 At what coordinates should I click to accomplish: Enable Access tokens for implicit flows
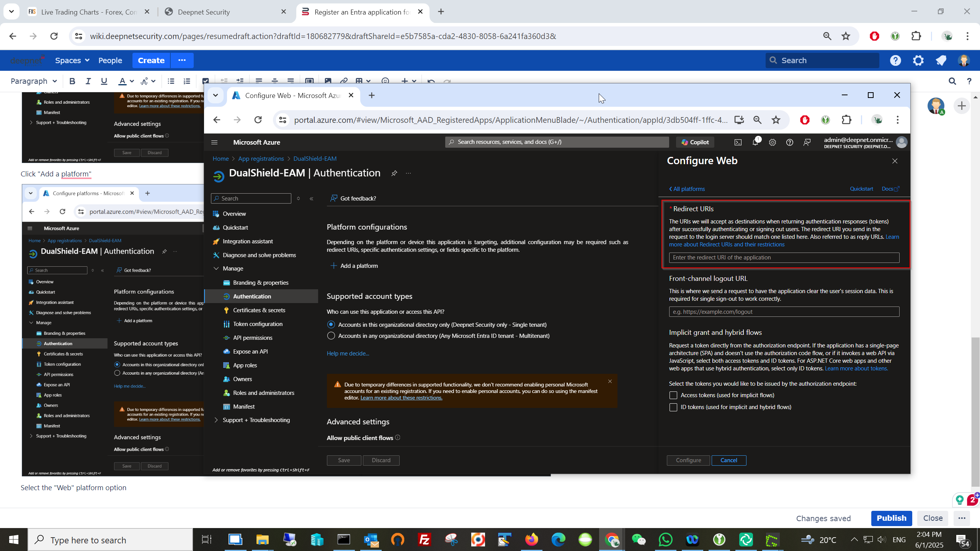(673, 395)
